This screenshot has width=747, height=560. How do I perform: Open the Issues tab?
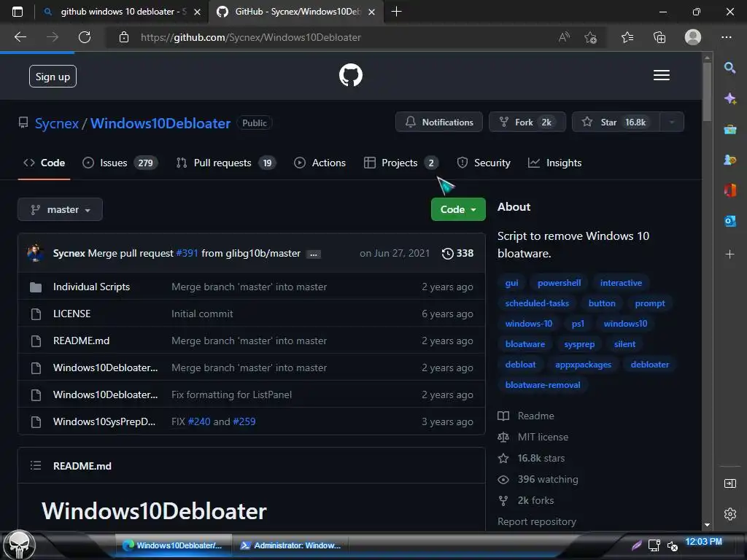click(x=120, y=163)
